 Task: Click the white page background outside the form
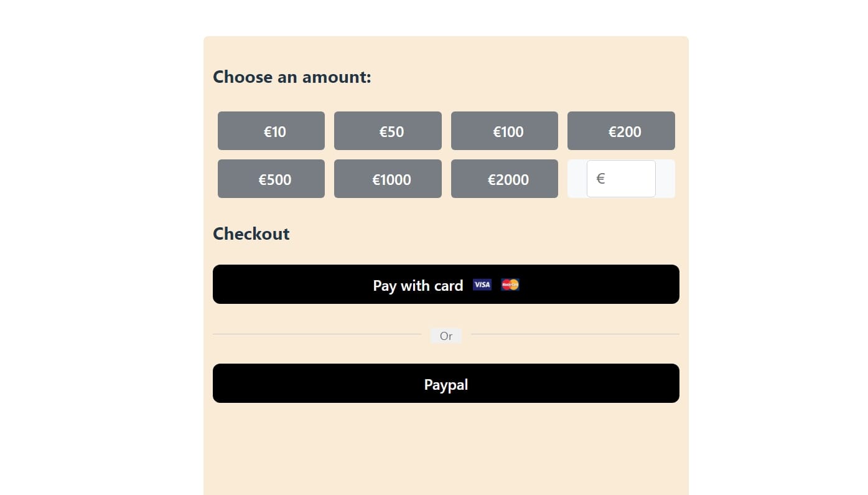pos(778,249)
